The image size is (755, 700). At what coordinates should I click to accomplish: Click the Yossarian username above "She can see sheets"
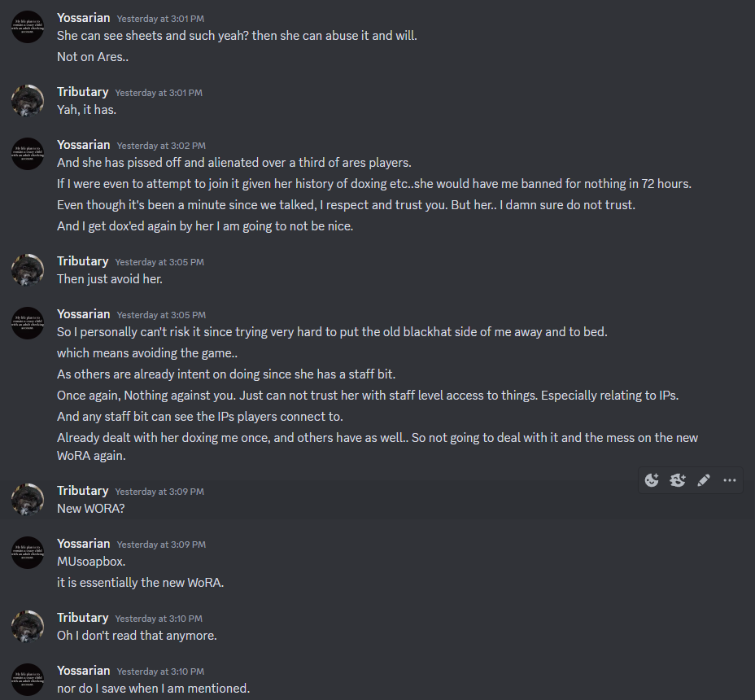coord(83,17)
